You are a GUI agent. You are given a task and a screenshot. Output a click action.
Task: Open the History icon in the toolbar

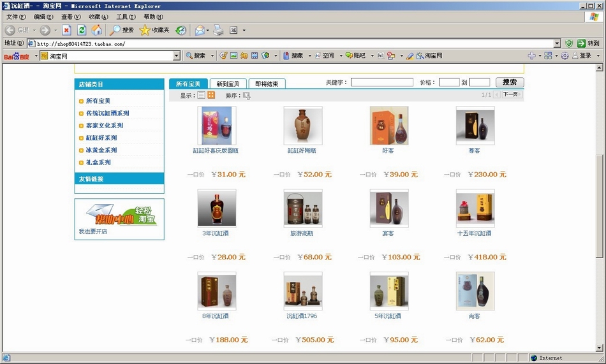pos(181,30)
